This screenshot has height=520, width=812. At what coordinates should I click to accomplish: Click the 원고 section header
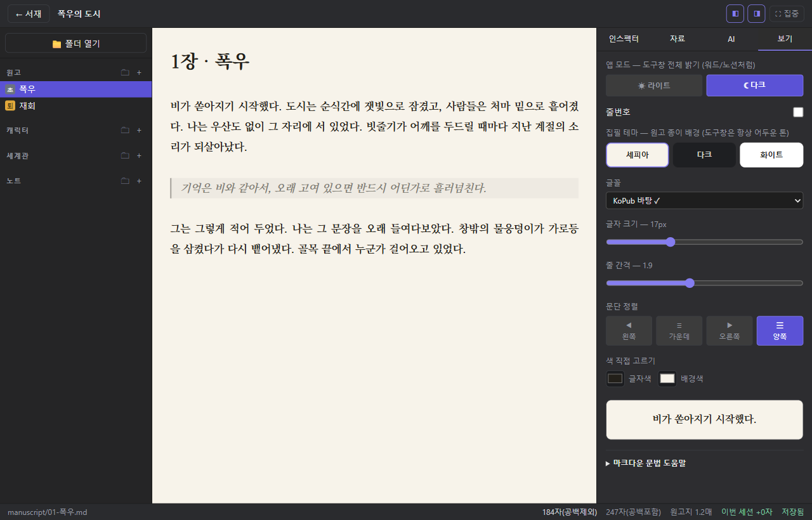(x=14, y=72)
